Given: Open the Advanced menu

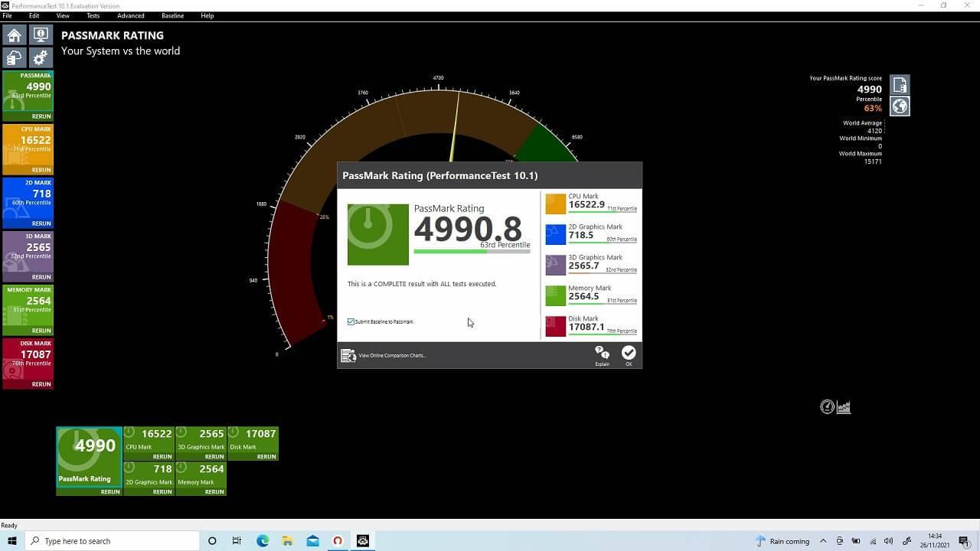Looking at the screenshot, I should point(130,15).
